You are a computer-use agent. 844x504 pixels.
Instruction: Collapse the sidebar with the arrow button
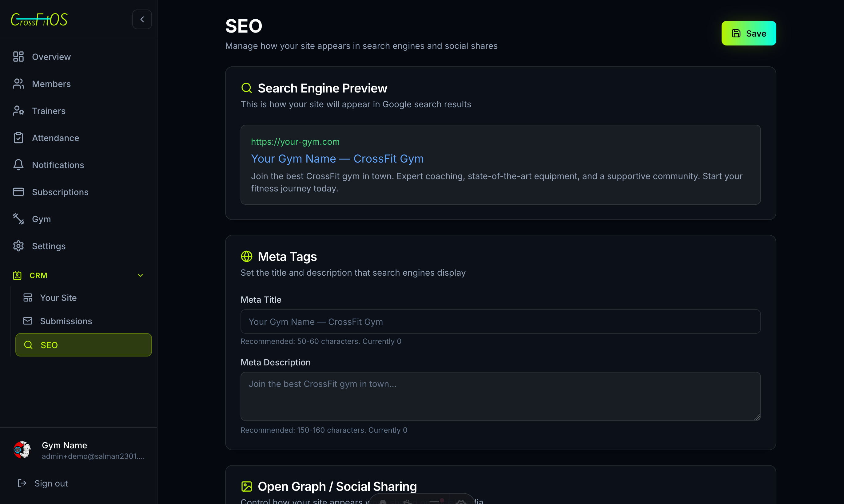tap(142, 19)
